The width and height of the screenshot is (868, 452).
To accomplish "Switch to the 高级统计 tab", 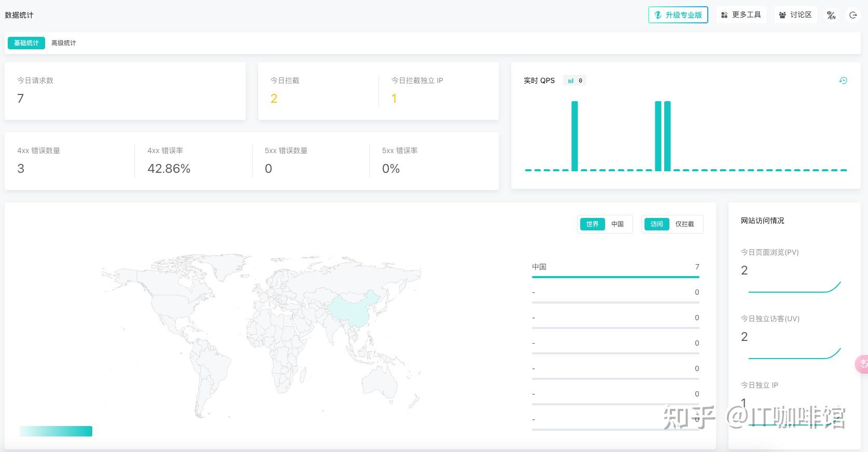I will click(63, 43).
